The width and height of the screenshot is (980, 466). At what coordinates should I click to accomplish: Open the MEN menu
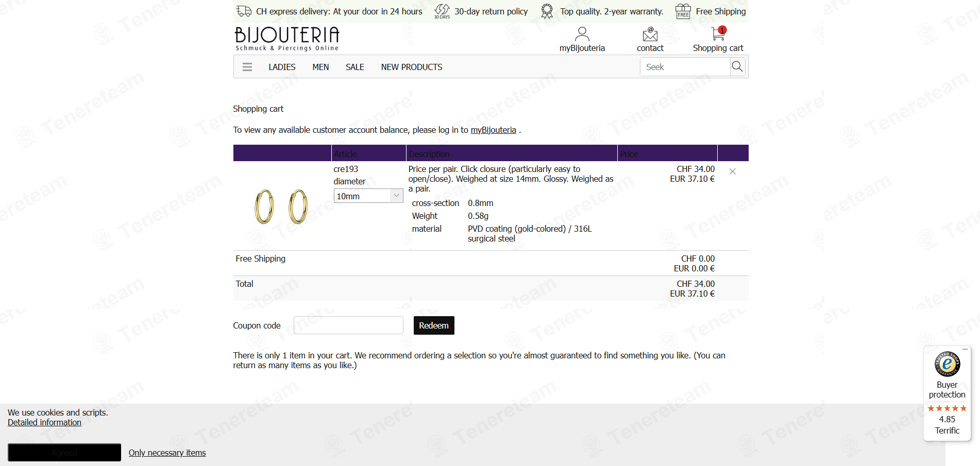pyautogui.click(x=320, y=67)
